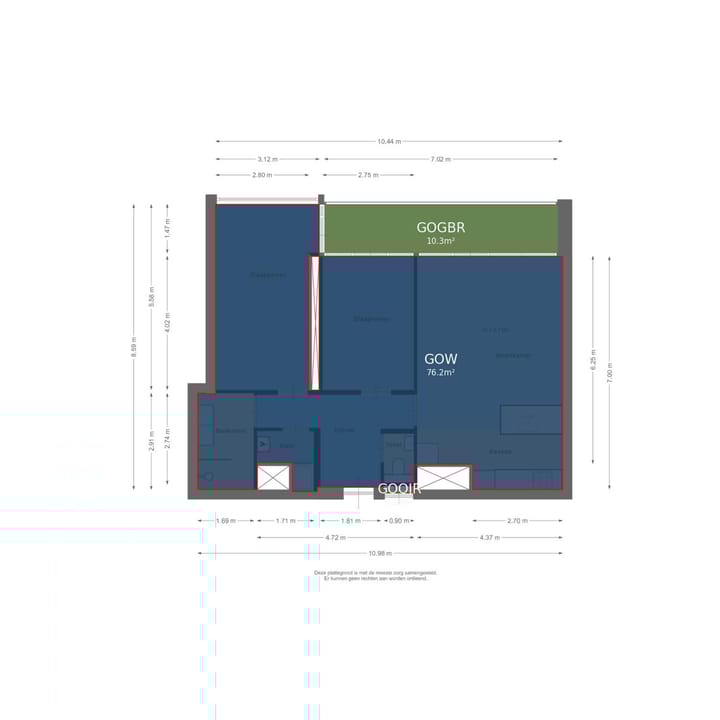This screenshot has height=720, width=720.
Task: Click the toilet fixture symbol
Action: 398,463
